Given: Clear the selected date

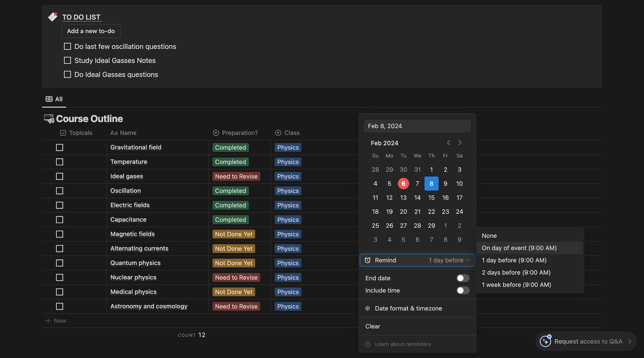Looking at the screenshot, I should [x=417, y=327].
